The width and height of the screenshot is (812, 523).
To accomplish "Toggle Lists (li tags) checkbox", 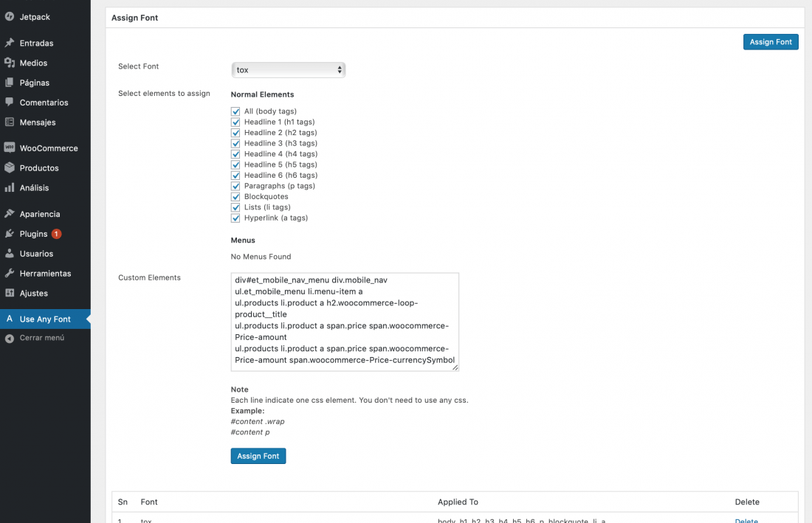I will (235, 207).
